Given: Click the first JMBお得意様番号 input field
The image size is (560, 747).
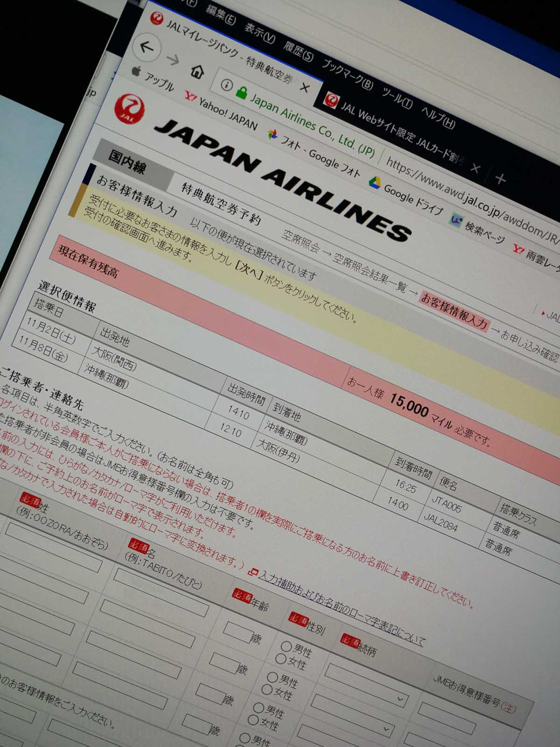Looking at the screenshot, I should pyautogui.click(x=448, y=719).
